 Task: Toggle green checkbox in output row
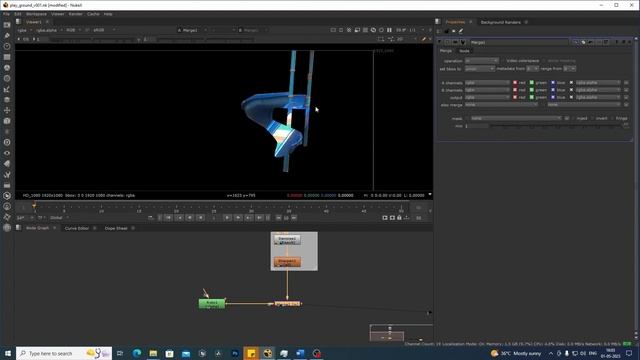point(532,97)
